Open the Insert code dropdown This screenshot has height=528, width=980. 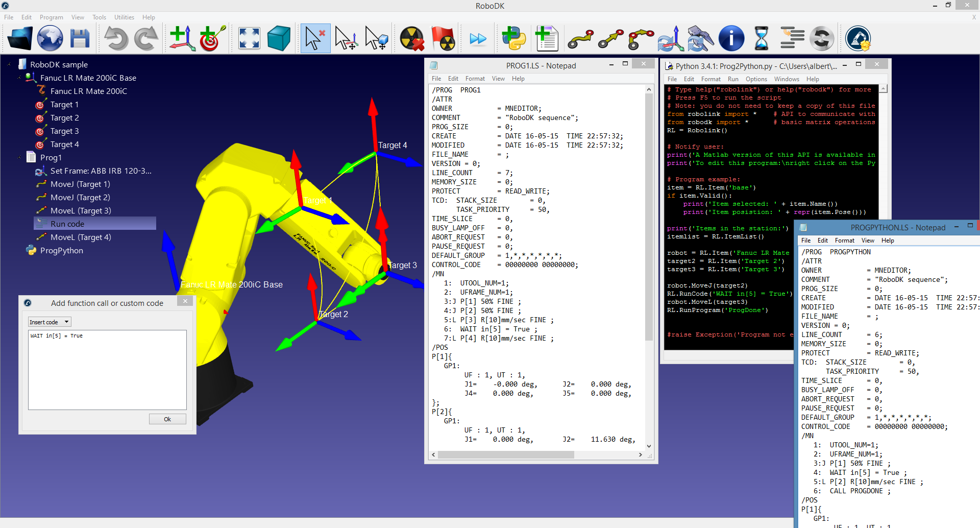point(49,322)
